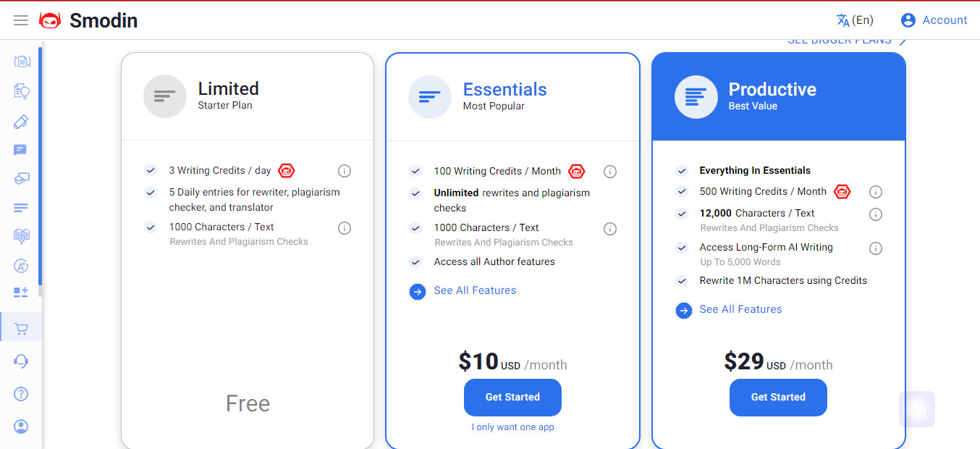Open the chat bubble sidebar icon
This screenshot has height=449, width=980.
(x=20, y=150)
